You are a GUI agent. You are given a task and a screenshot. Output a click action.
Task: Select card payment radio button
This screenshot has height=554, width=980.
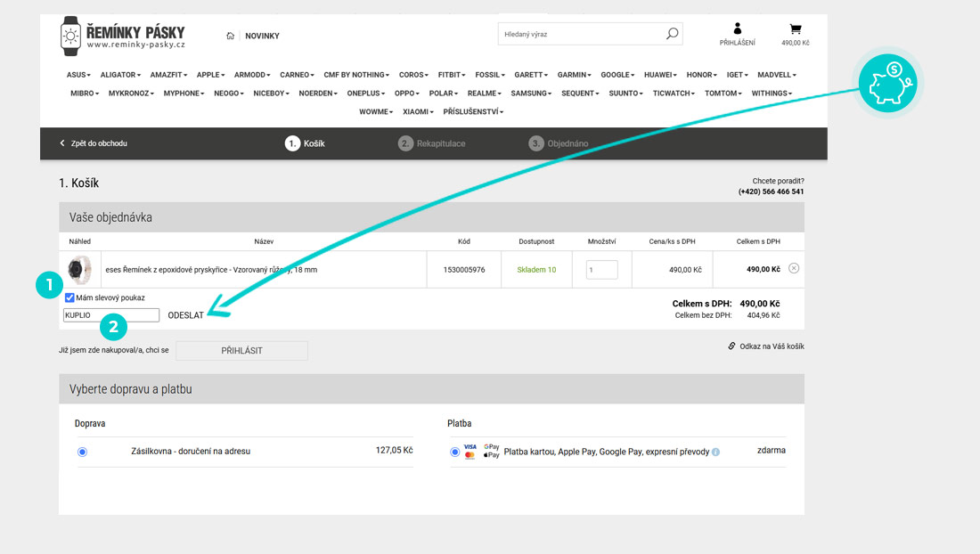(455, 452)
